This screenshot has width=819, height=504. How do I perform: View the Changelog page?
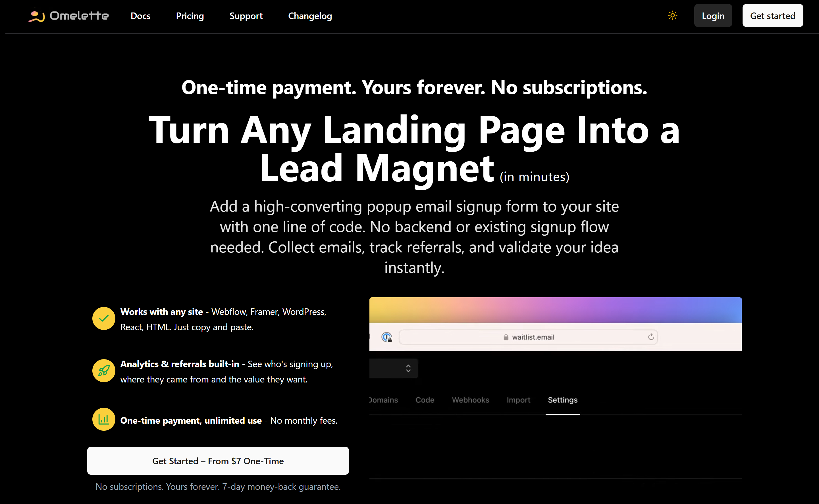coord(310,16)
